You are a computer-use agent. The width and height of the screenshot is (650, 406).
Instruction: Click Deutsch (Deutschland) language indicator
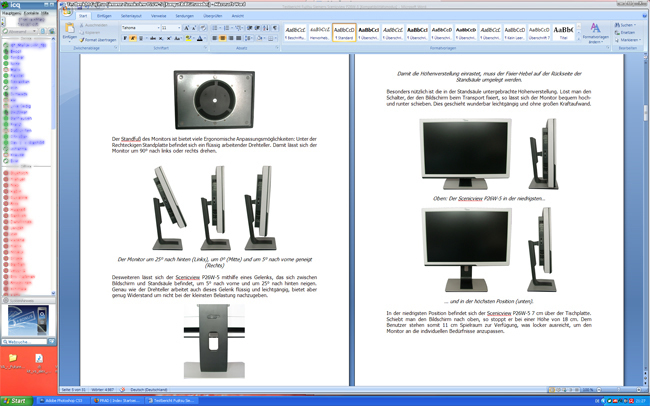(148, 389)
